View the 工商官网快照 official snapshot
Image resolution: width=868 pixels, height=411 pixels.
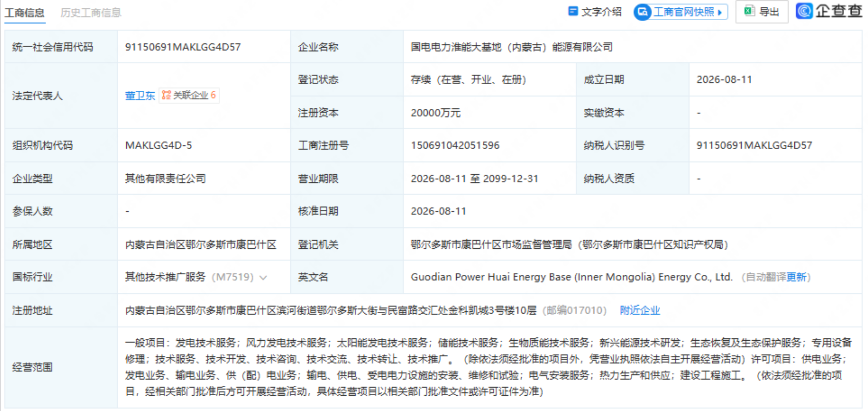click(681, 12)
